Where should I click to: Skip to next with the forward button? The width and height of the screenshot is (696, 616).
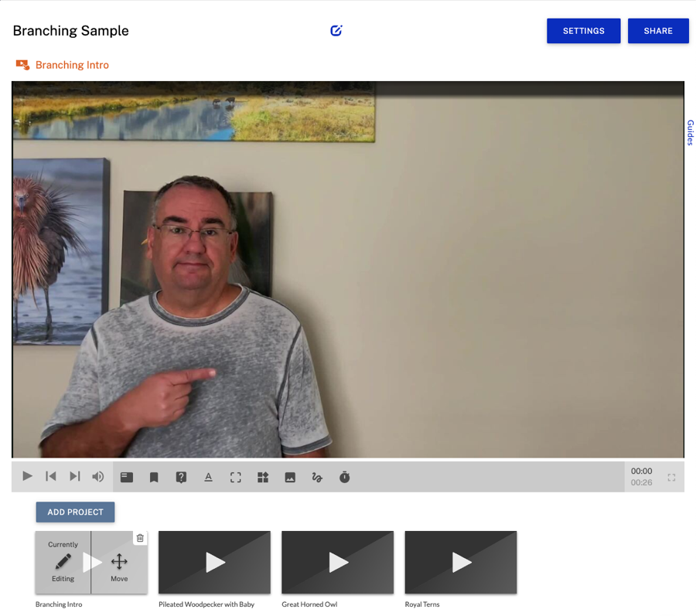coord(74,477)
